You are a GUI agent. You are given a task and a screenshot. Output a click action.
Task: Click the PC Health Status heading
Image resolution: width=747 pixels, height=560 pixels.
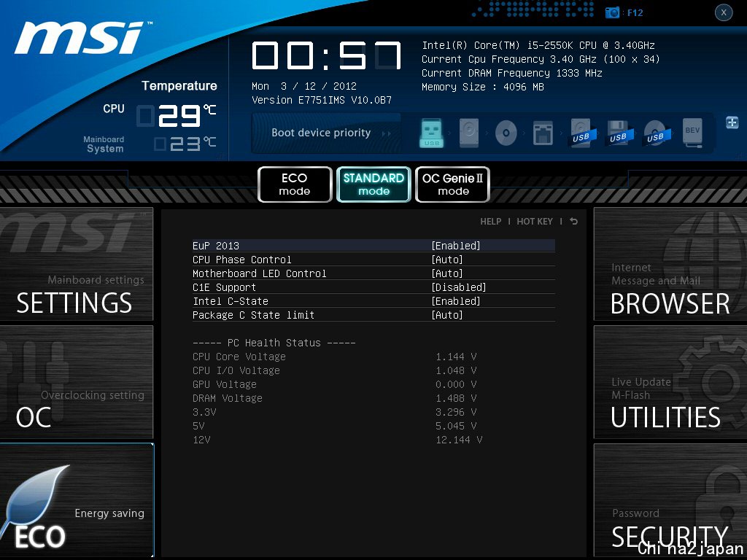274,343
